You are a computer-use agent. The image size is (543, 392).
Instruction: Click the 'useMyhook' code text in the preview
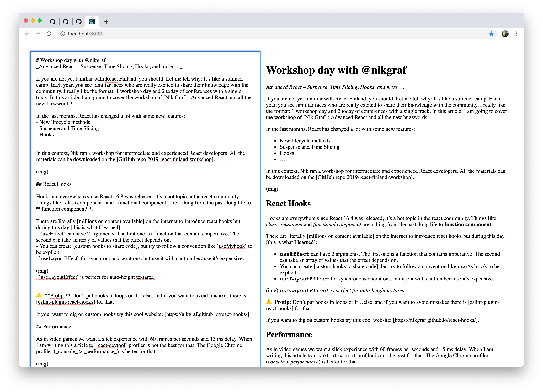coord(472,266)
